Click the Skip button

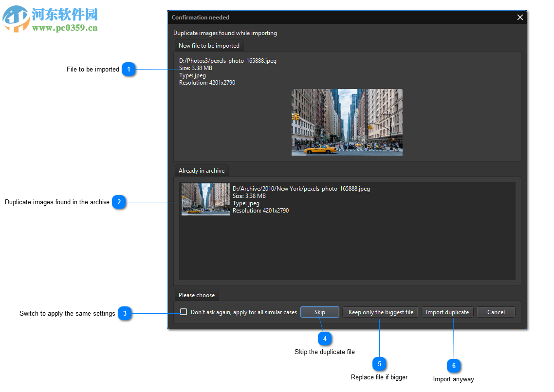pos(319,312)
